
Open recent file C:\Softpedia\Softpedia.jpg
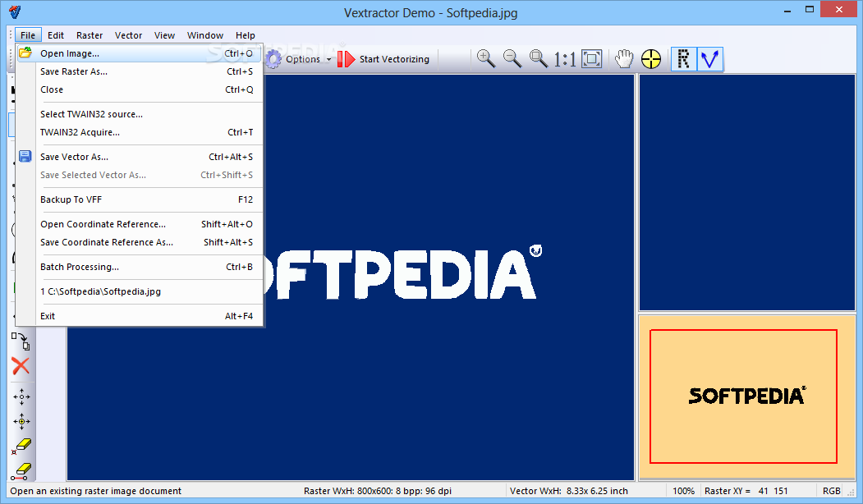click(140, 291)
